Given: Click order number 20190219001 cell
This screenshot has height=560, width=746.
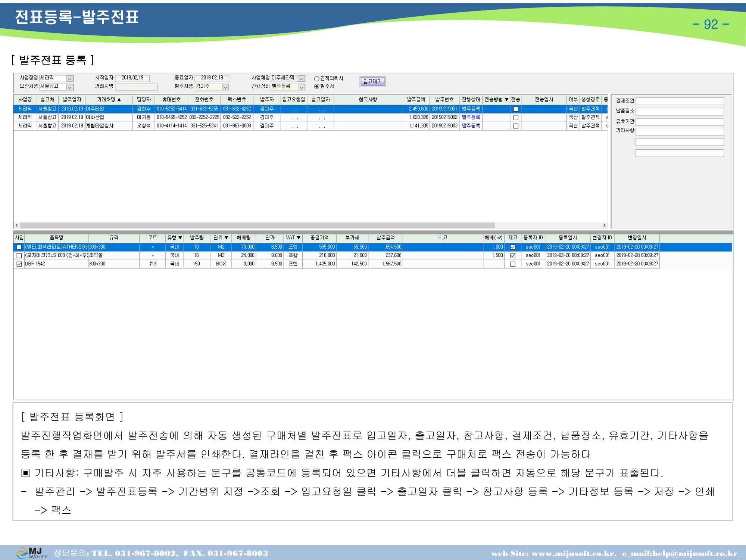Looking at the screenshot, I should (444, 109).
